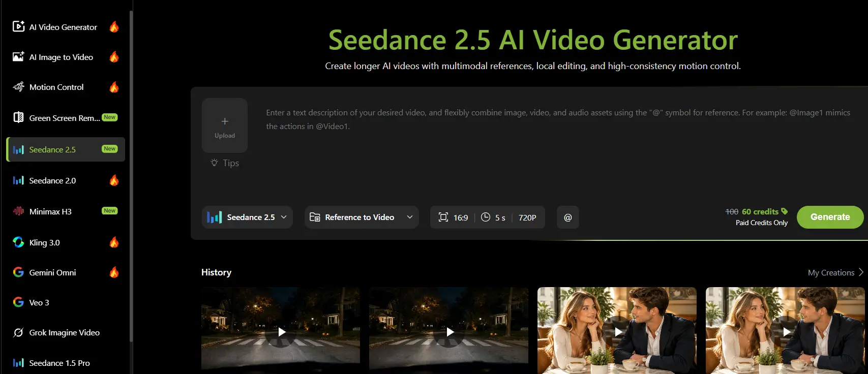Play the first cafe couple video
Image resolution: width=868 pixels, height=374 pixels.
[618, 332]
